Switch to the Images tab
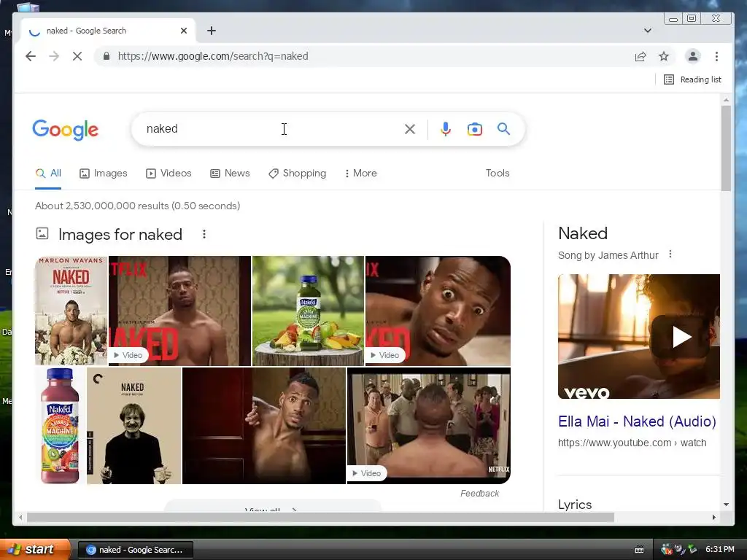 (x=104, y=174)
